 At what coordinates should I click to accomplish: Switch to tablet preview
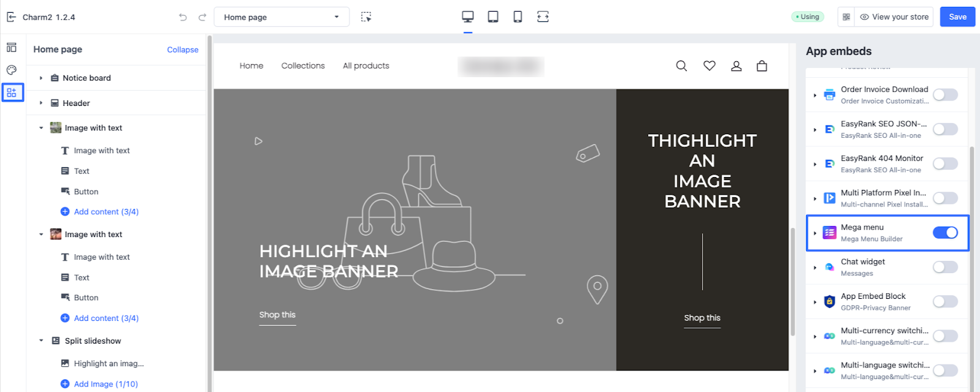493,17
